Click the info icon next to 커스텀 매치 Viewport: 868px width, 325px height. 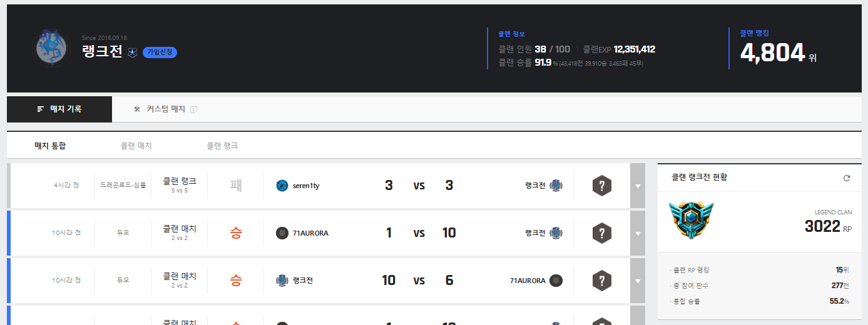click(194, 109)
